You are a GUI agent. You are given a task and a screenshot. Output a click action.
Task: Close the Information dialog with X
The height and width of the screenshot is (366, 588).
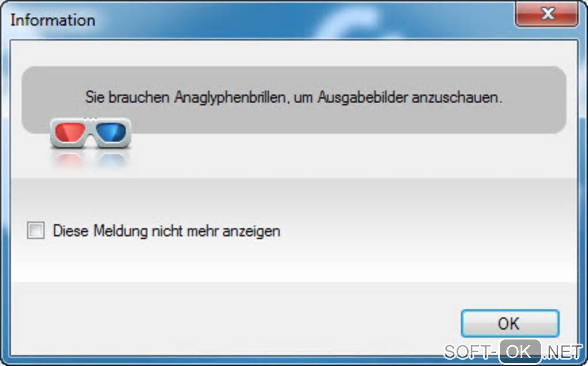point(546,14)
